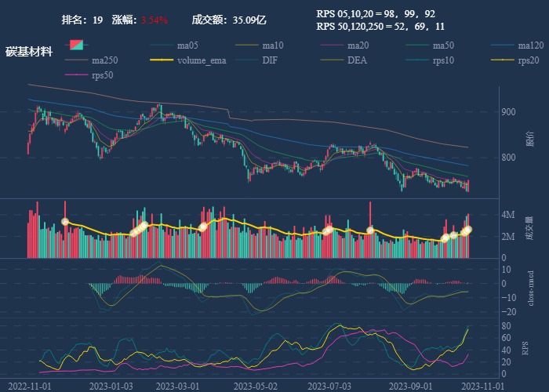Toggle the DIF legend entry
The image size is (549, 392).
[x=269, y=60]
